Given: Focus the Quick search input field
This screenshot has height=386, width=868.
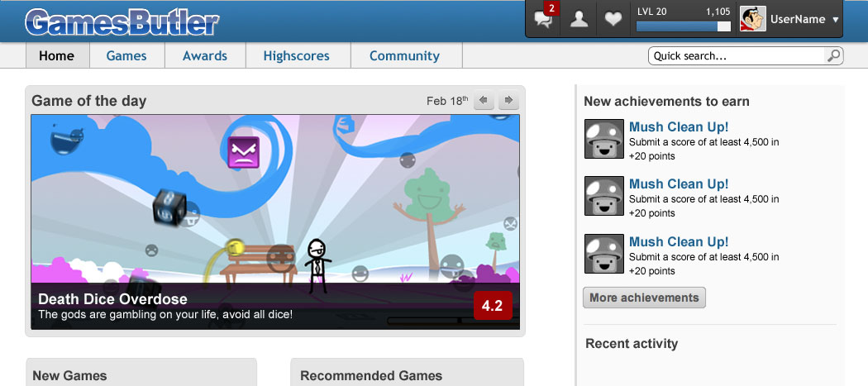Looking at the screenshot, I should 736,56.
